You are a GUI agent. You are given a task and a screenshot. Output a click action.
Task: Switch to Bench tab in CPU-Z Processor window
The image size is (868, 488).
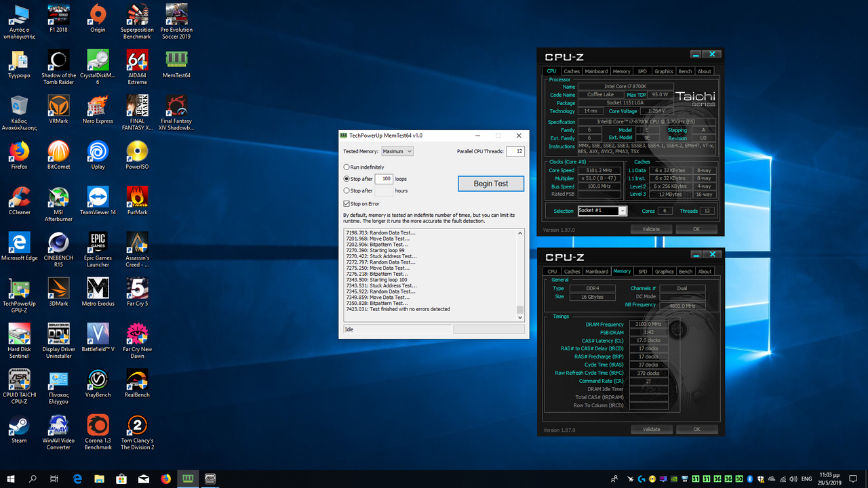[686, 71]
